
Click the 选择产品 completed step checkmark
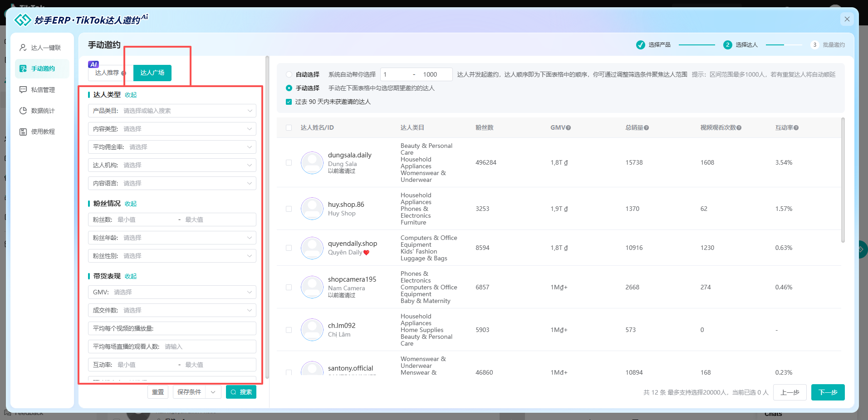(641, 45)
